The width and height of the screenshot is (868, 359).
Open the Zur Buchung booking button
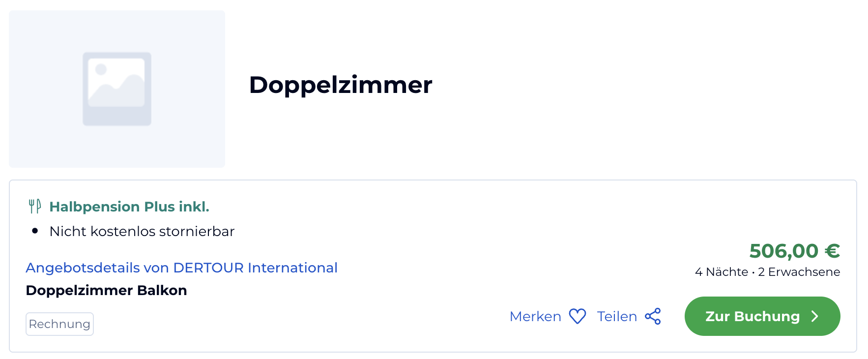[x=762, y=316]
